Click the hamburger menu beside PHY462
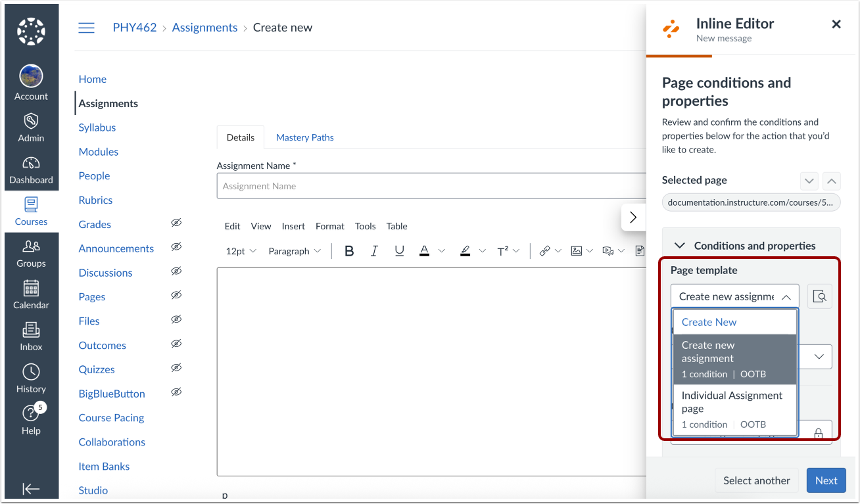860x504 pixels. click(x=86, y=28)
